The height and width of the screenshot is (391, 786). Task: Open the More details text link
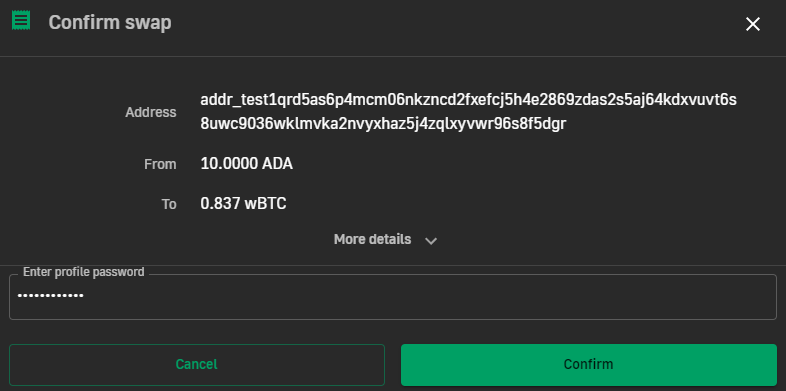[372, 239]
